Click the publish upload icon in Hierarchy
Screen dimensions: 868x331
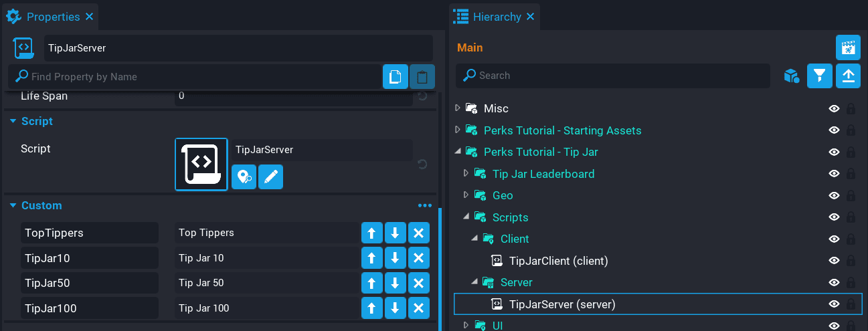tap(848, 76)
